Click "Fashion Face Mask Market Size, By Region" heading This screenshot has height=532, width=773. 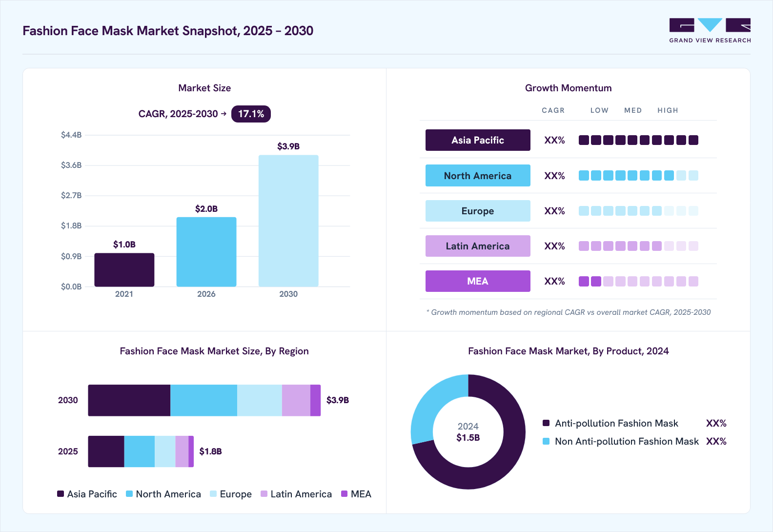tap(214, 351)
